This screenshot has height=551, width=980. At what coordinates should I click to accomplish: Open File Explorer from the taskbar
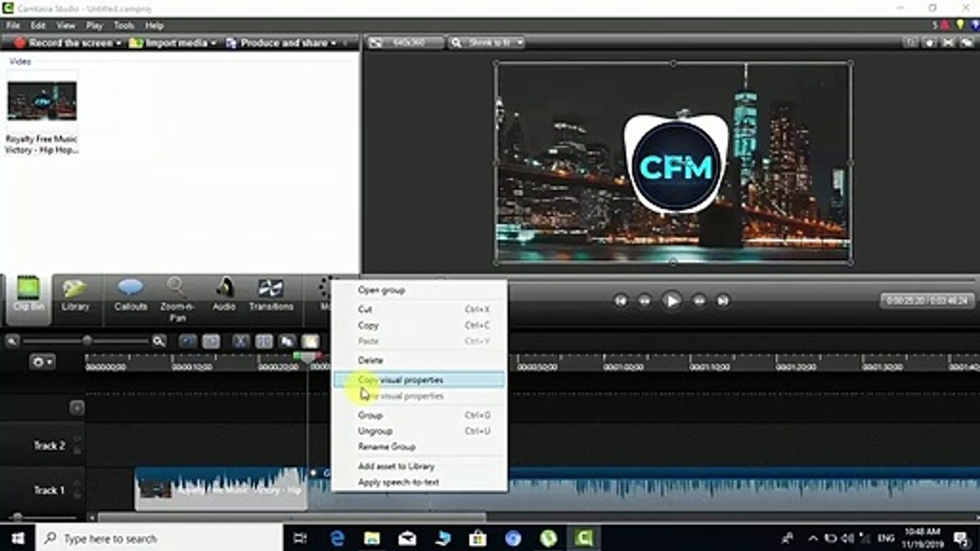pos(372,538)
